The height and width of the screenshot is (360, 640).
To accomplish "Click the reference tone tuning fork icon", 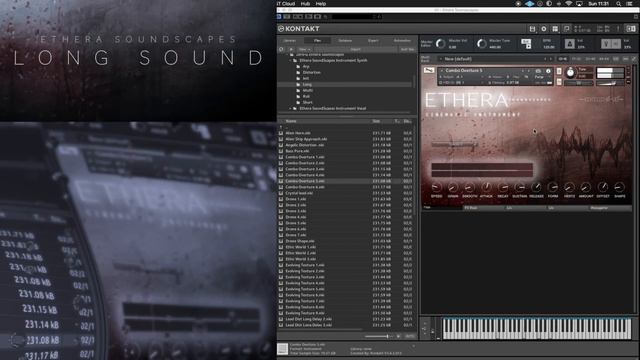I will (x=607, y=44).
